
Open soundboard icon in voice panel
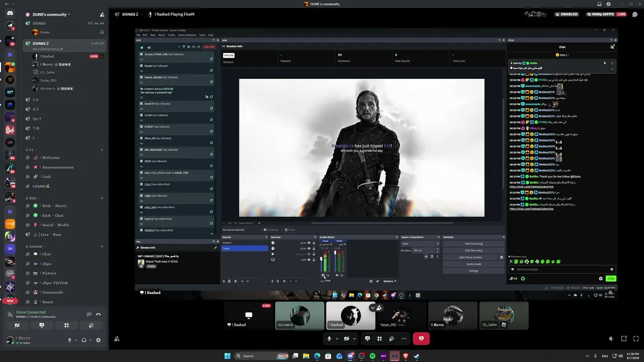pos(91,325)
